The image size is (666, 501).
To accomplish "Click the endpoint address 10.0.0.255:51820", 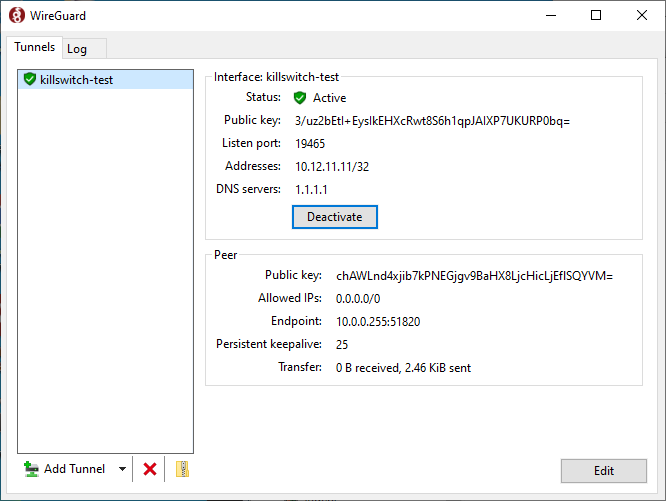I will tap(378, 321).
